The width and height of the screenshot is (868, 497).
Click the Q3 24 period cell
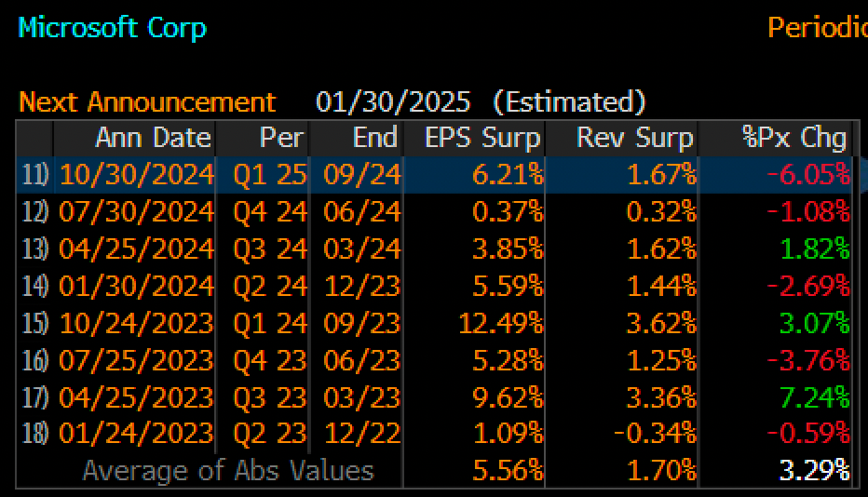tap(269, 249)
